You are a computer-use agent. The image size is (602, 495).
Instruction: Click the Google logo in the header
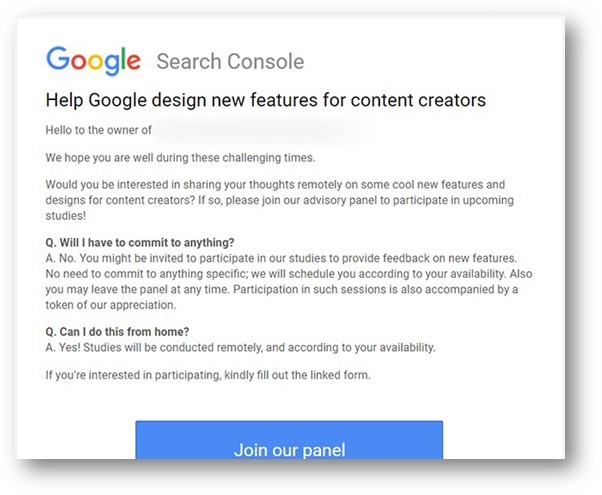[93, 61]
